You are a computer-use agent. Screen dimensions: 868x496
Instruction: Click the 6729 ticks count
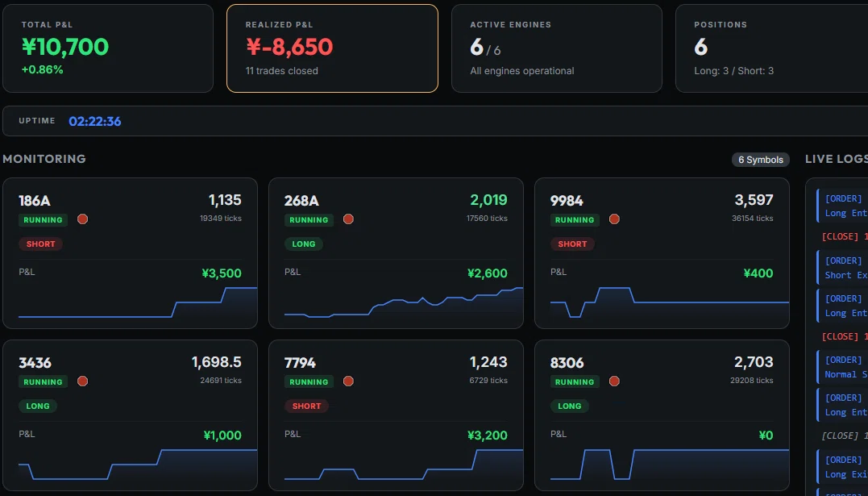coord(488,380)
